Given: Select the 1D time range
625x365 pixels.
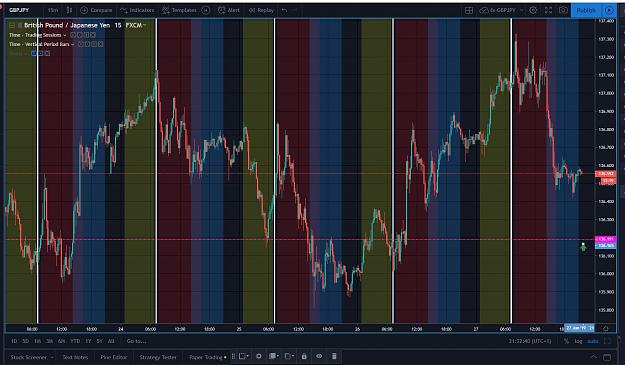Looking at the screenshot, I should [14, 341].
